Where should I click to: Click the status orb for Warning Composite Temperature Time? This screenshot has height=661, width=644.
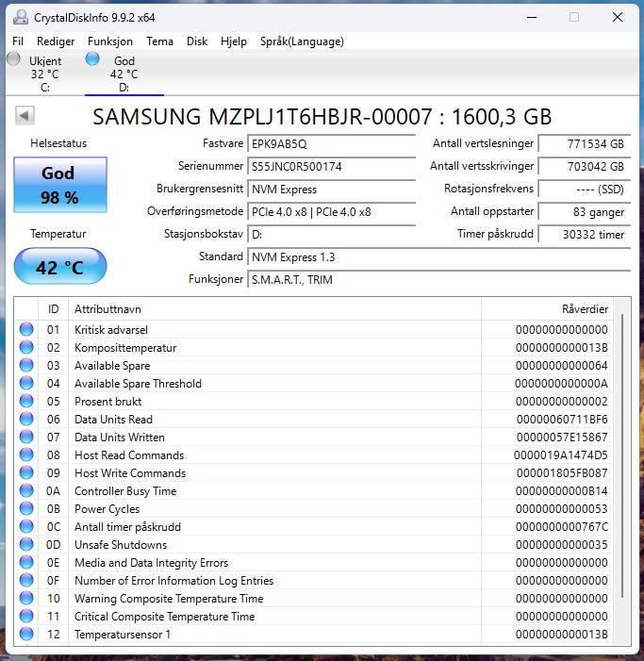pyautogui.click(x=26, y=598)
